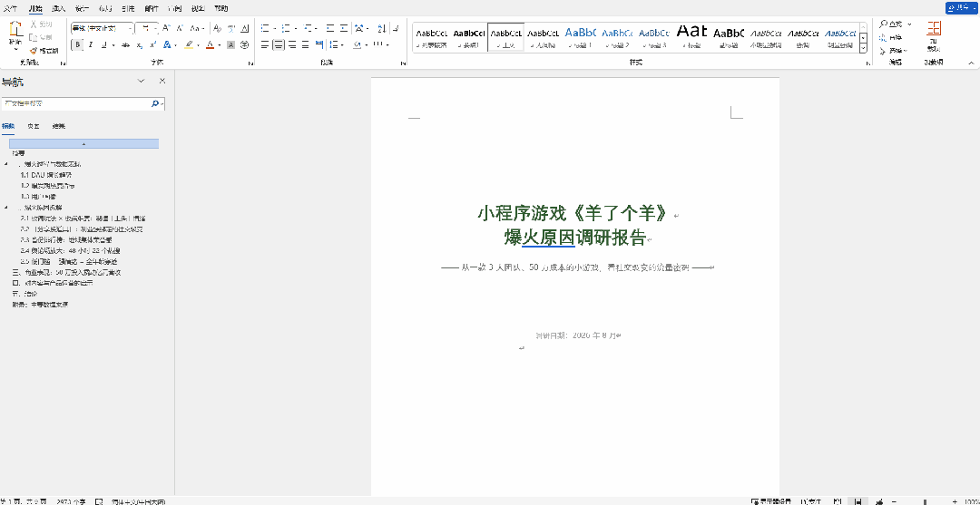Open line spacing dropdown

tap(338, 45)
